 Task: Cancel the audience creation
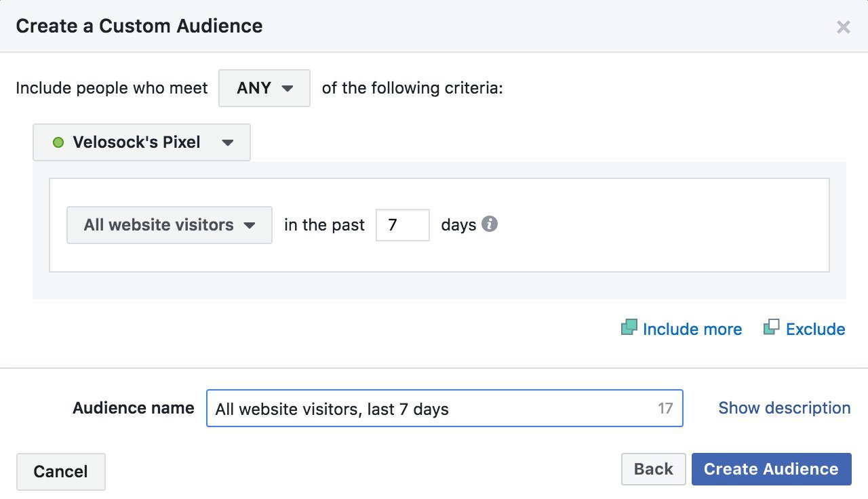point(60,471)
